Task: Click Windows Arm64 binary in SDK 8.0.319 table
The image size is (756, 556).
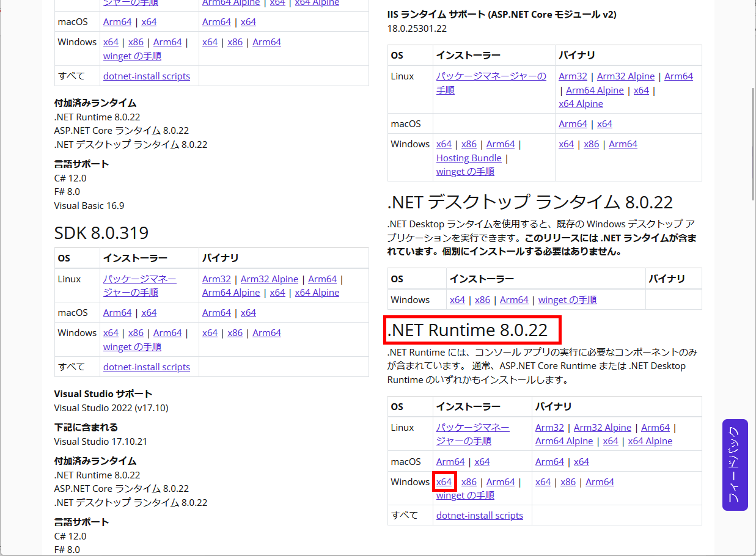Action: pos(266,333)
